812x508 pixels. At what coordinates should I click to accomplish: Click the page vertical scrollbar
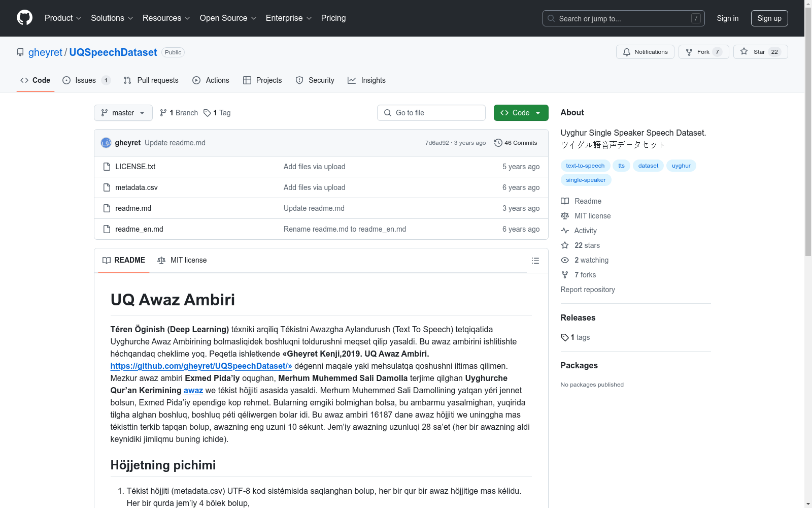click(x=808, y=254)
